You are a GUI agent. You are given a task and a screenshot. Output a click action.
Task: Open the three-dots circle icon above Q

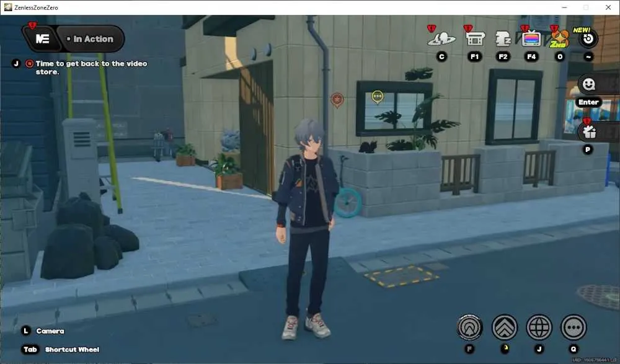click(573, 327)
